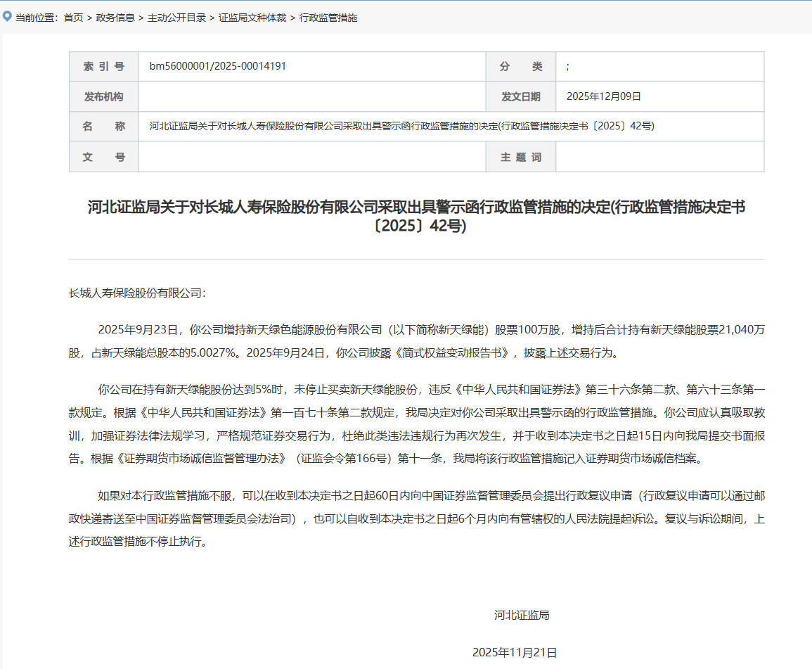
Task: Click the 索引号 header cell
Action: [103, 66]
